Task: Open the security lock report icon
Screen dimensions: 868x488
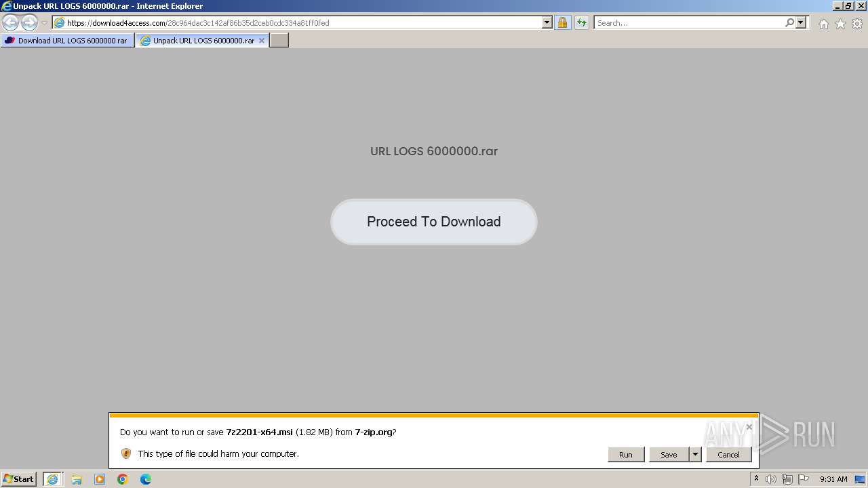Action: (562, 23)
